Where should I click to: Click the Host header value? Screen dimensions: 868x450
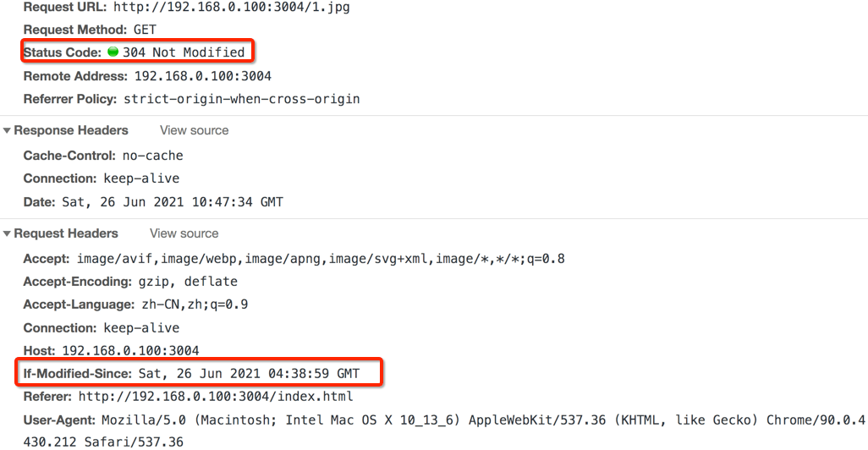tap(130, 350)
